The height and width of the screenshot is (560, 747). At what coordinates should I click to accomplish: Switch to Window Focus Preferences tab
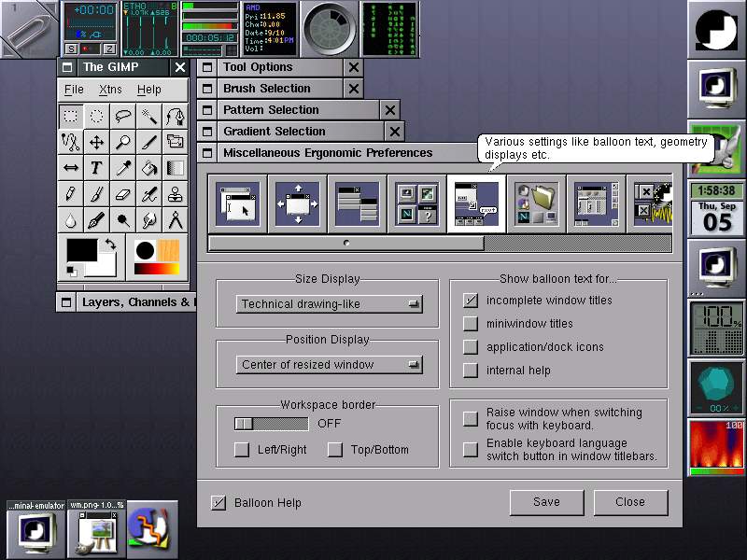pos(238,203)
